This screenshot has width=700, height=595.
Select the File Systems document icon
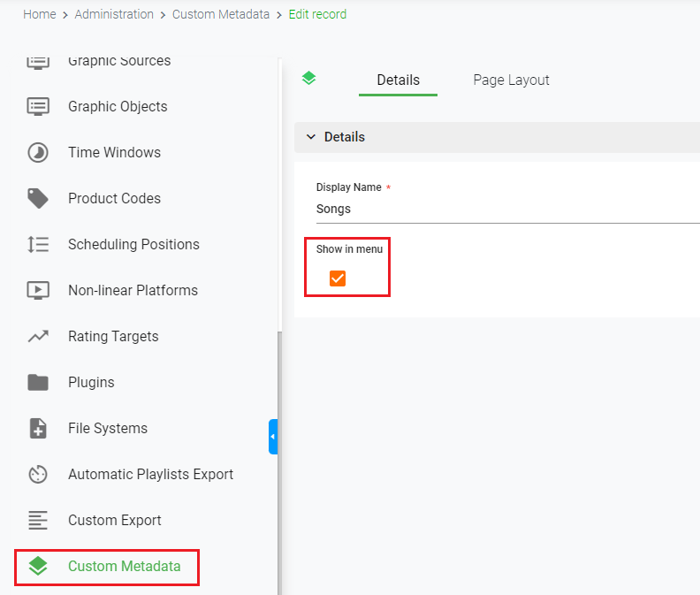pyautogui.click(x=38, y=429)
